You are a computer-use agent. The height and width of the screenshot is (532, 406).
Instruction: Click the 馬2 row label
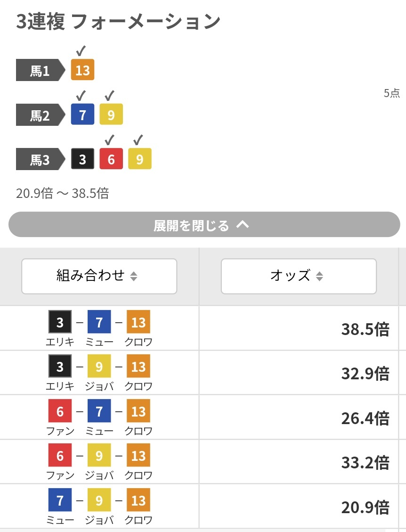coord(41,115)
